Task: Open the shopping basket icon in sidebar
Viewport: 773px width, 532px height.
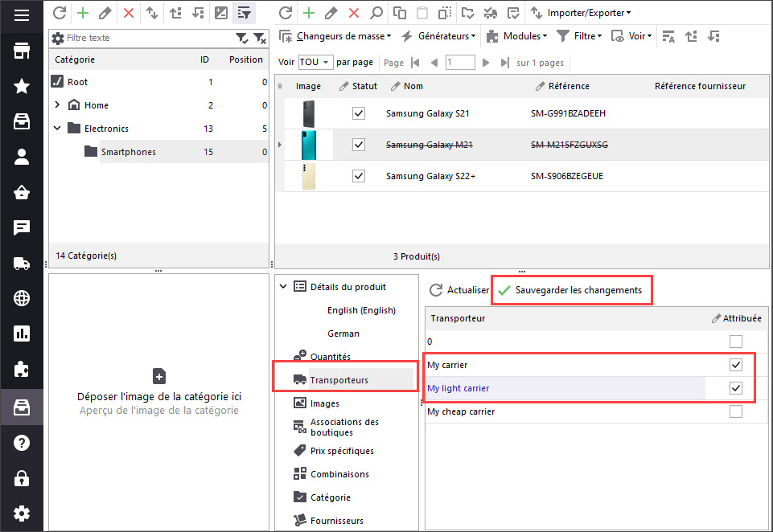Action: (22, 192)
